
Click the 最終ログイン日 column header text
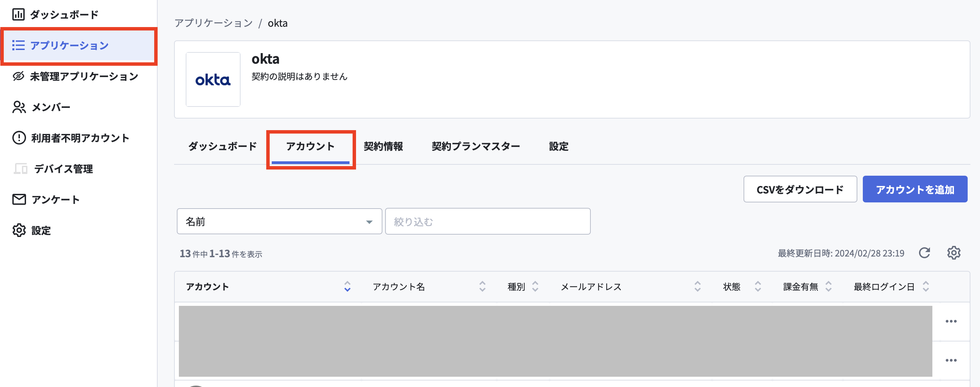point(884,287)
